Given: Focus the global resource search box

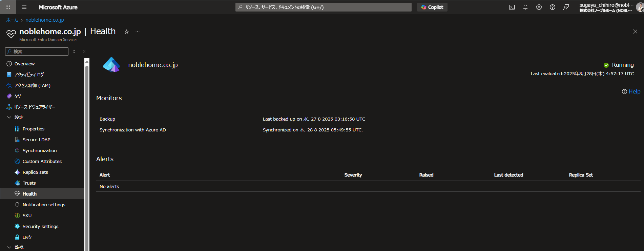Looking at the screenshot, I should point(324,7).
